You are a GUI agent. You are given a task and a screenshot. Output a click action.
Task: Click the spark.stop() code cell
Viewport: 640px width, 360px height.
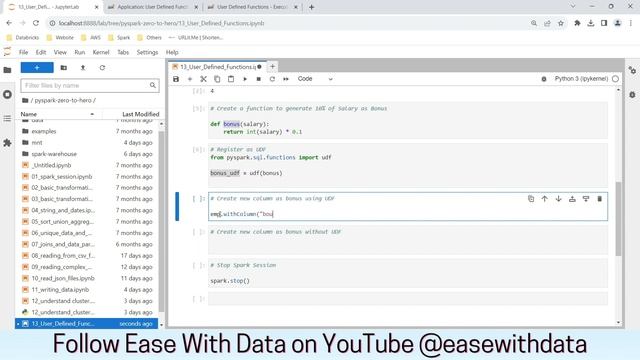(x=408, y=273)
